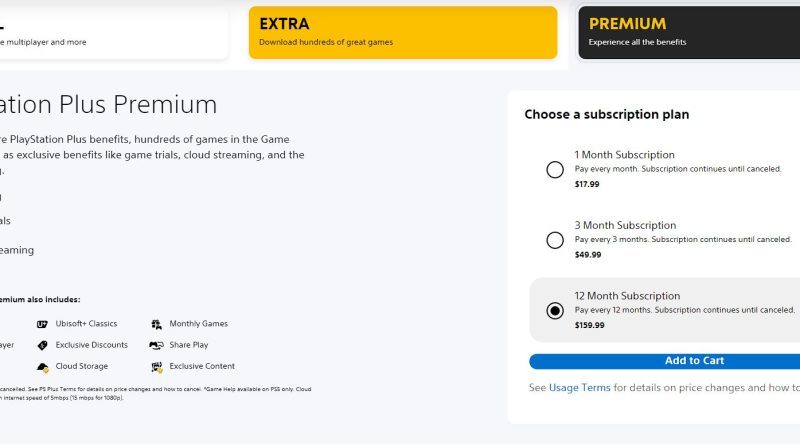Click the Share Play controller icon
800x445 pixels.
pos(156,345)
